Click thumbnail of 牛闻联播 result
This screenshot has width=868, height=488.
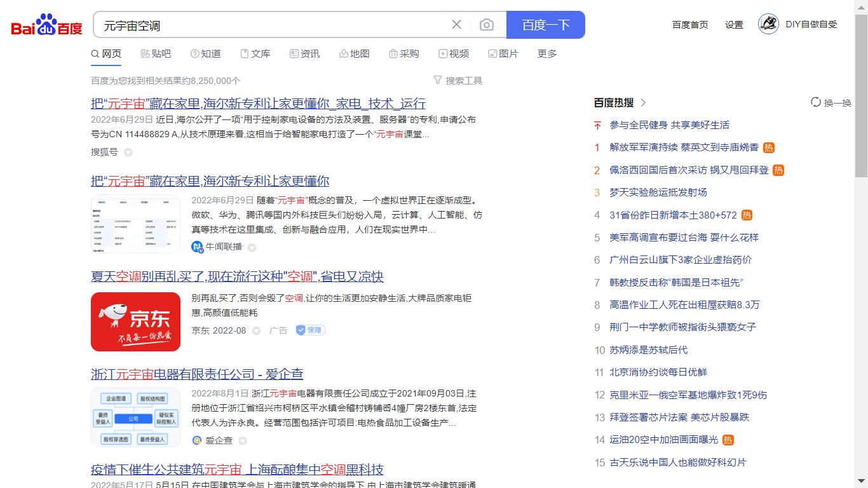pyautogui.click(x=135, y=224)
